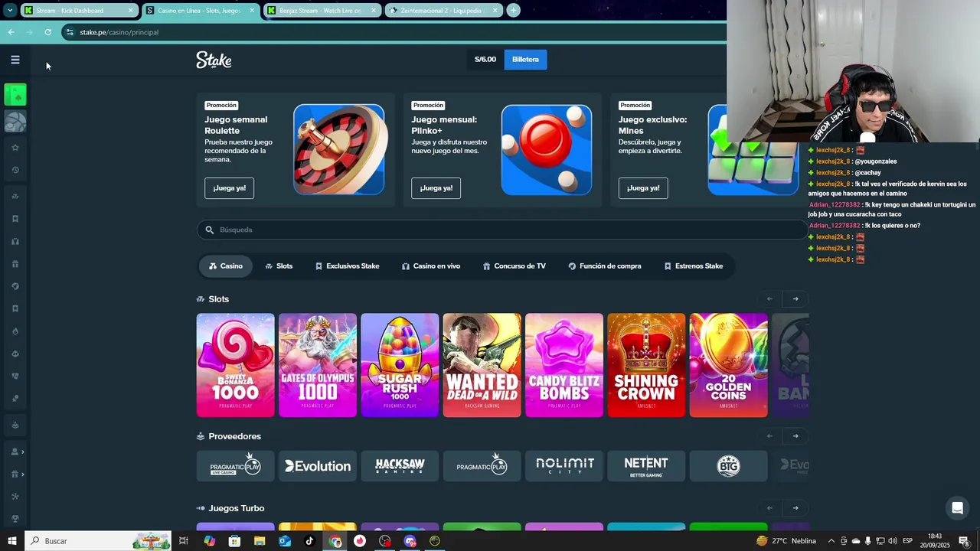Image resolution: width=980 pixels, height=551 pixels.
Task: Select Nolimit City provider logo
Action: 564,466
